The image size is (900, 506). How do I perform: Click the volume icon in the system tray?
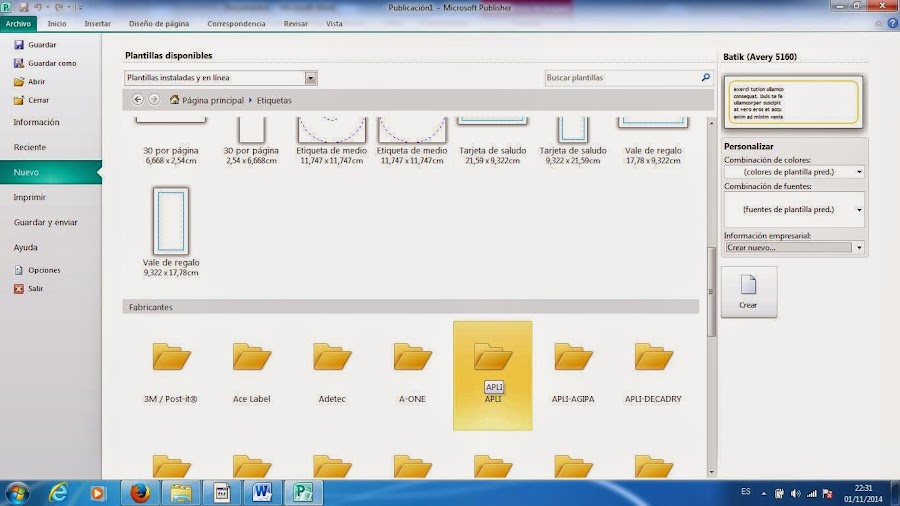pos(796,493)
